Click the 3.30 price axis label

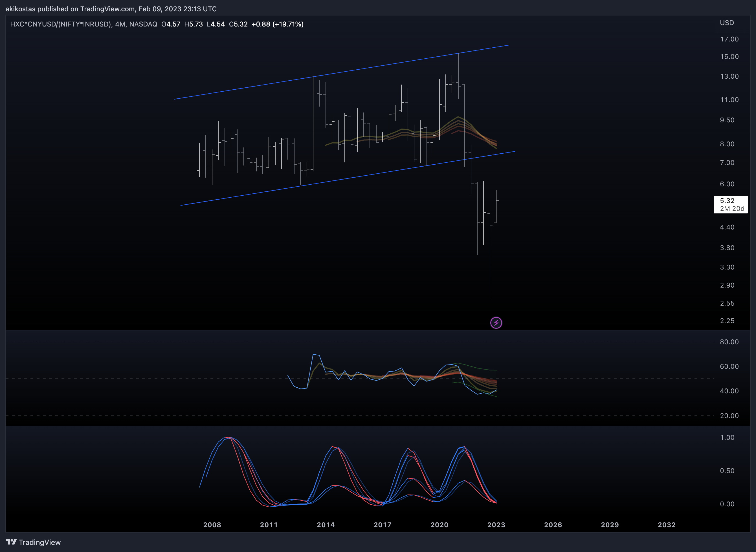[x=727, y=267]
